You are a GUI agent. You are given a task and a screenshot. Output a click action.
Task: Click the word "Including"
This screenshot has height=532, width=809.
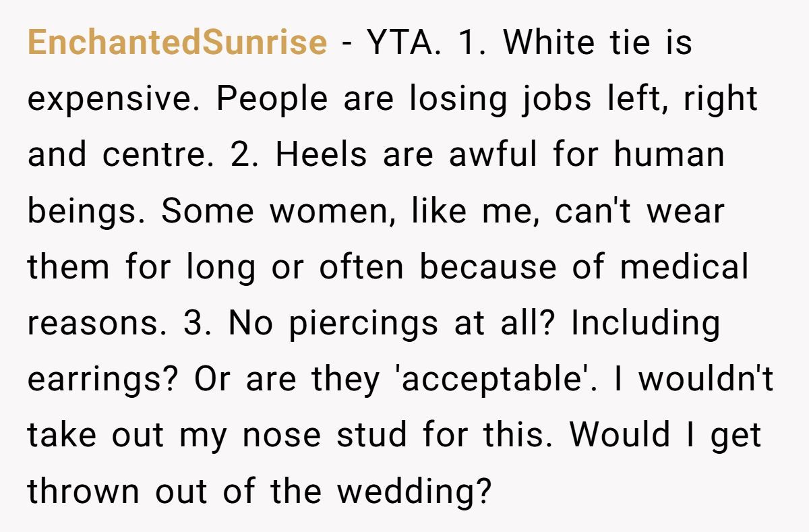click(x=645, y=324)
